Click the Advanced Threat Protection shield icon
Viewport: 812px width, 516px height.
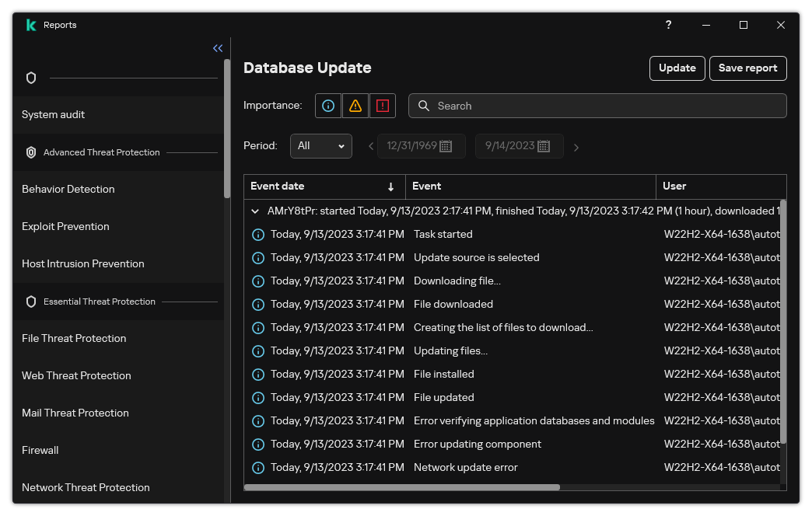click(x=31, y=152)
